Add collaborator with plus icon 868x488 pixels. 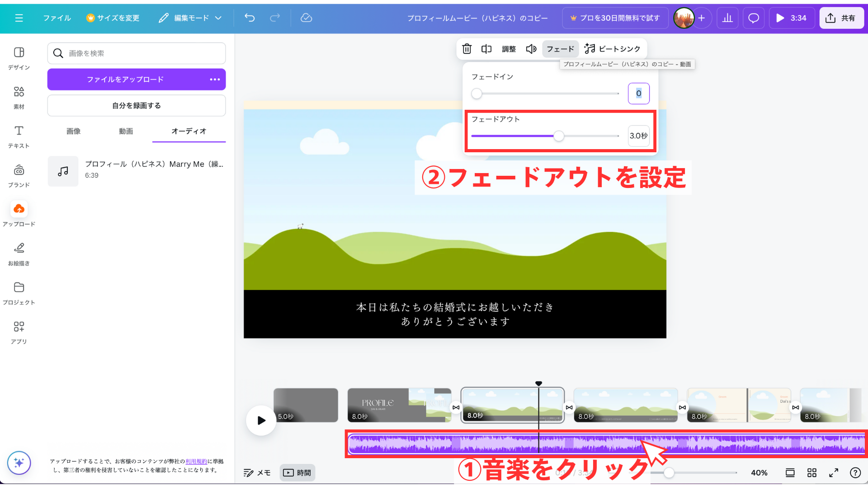click(x=702, y=18)
